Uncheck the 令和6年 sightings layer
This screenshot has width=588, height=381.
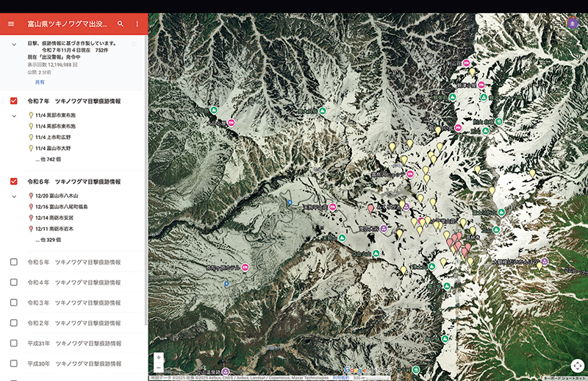click(14, 182)
